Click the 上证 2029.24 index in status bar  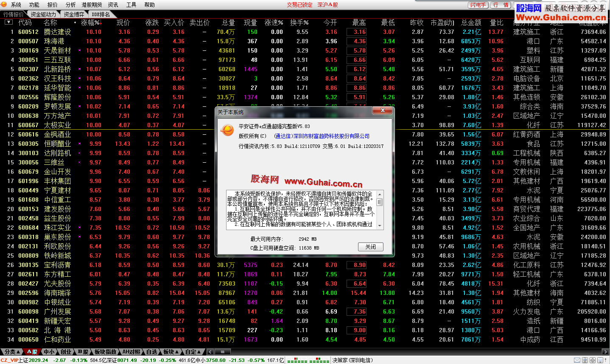pos(33,360)
